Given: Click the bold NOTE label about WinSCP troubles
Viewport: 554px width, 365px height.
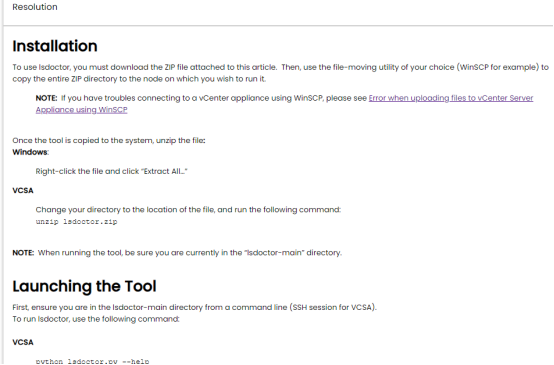Looking at the screenshot, I should 46,98.
